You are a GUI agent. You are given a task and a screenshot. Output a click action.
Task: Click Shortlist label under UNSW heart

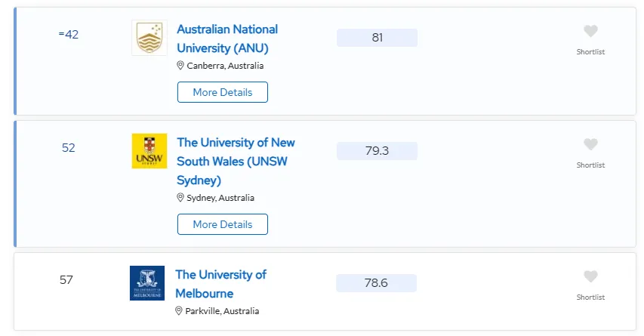tap(590, 165)
